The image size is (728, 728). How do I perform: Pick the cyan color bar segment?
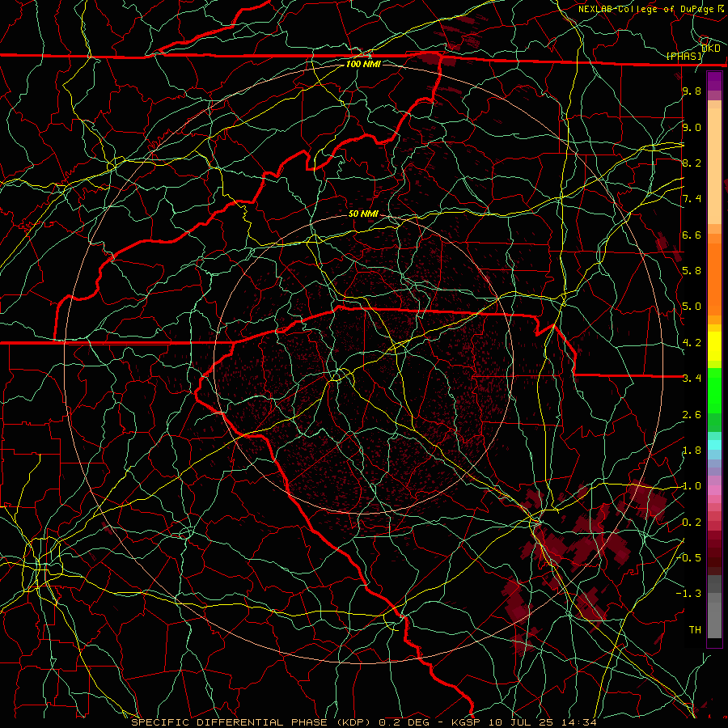714,445
